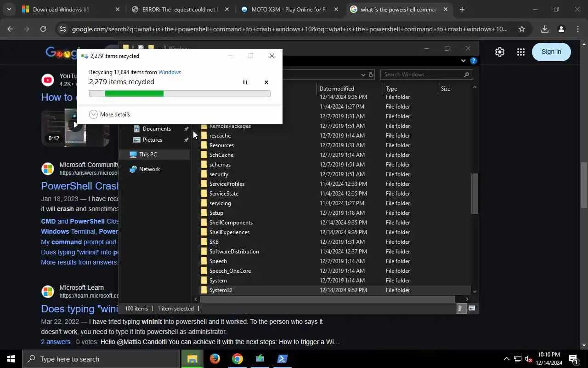
Task: Select the System32 folder
Action: [x=220, y=290]
